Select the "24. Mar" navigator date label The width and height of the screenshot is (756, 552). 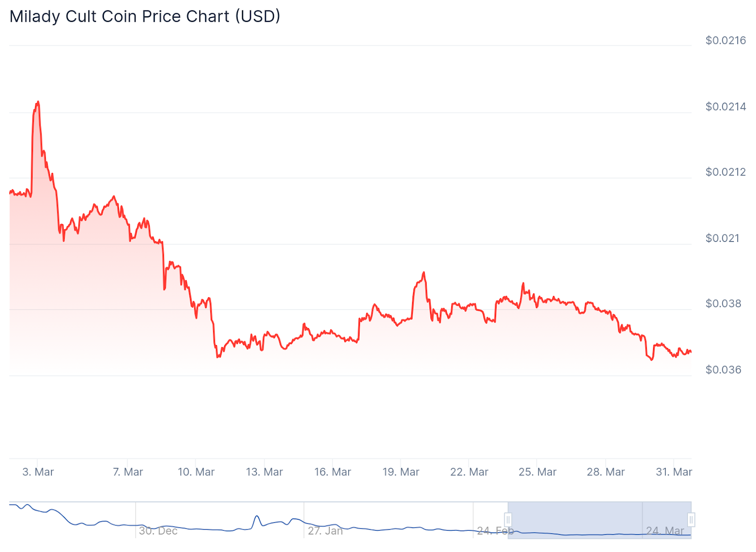tap(665, 531)
